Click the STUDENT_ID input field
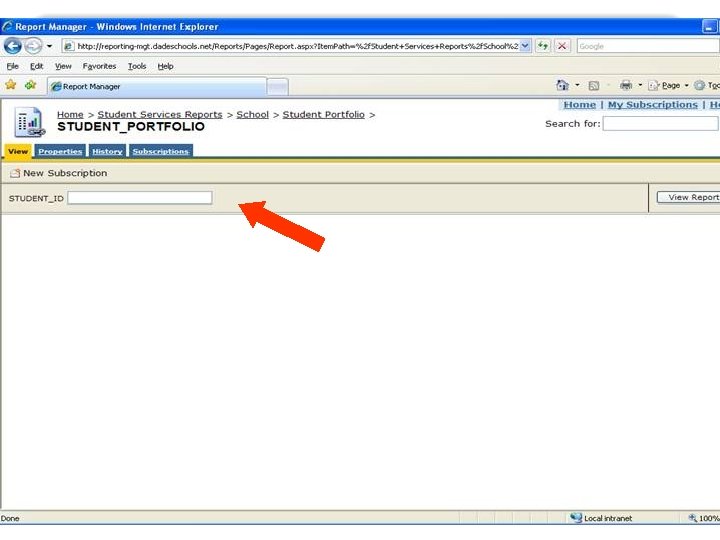The image size is (720, 540). (140, 198)
